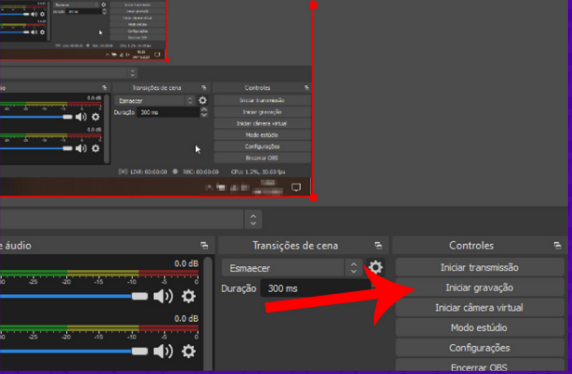
Task: Click the Duração 300 ms field
Action: [x=316, y=288]
